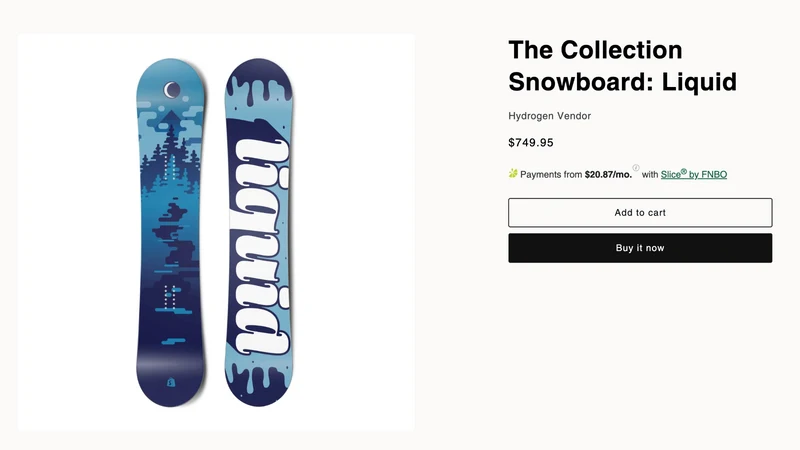Click the Hydrogen Vendor label
The width and height of the screenshot is (800, 450).
549,116
